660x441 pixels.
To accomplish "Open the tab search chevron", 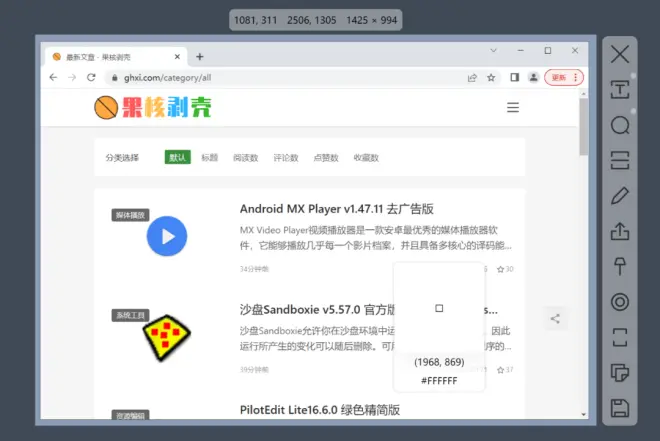I will (493, 50).
